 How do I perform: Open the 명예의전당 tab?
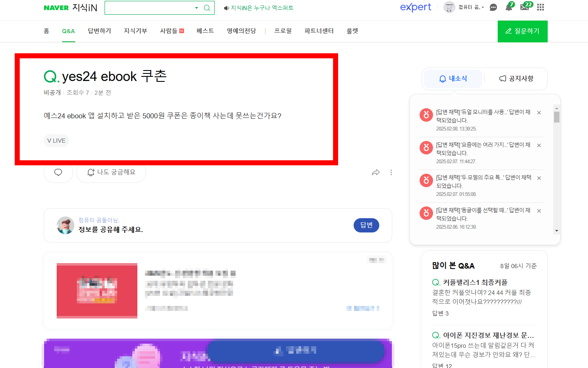(241, 31)
